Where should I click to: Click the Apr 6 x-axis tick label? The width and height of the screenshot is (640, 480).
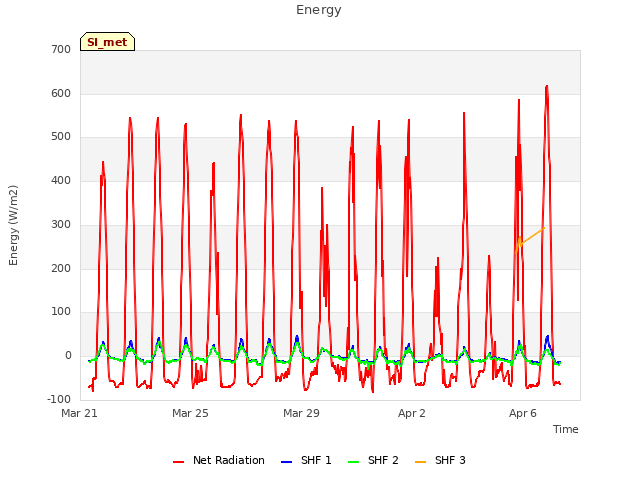523,413
